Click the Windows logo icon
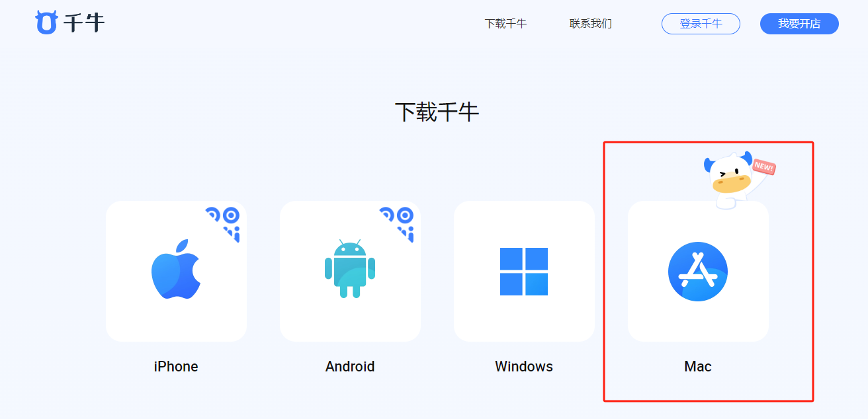 point(524,271)
